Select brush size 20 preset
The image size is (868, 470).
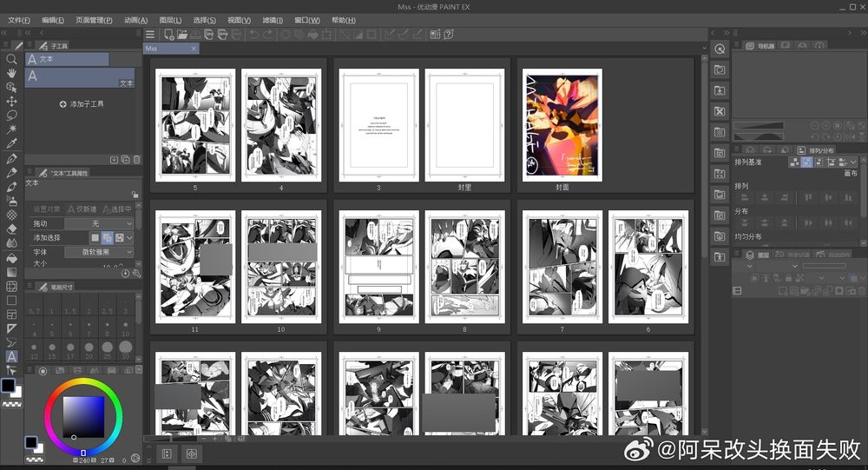click(x=89, y=349)
